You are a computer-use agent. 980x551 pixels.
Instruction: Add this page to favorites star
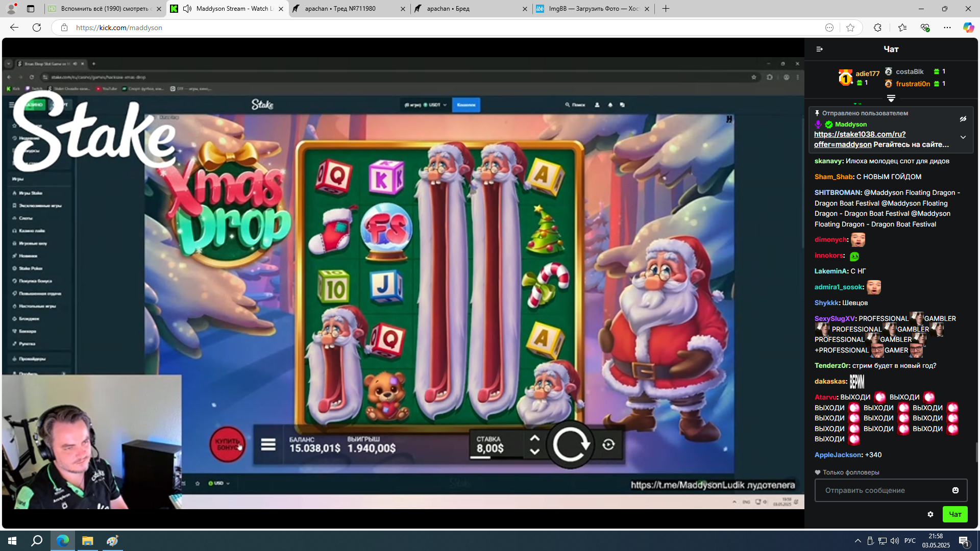(850, 28)
